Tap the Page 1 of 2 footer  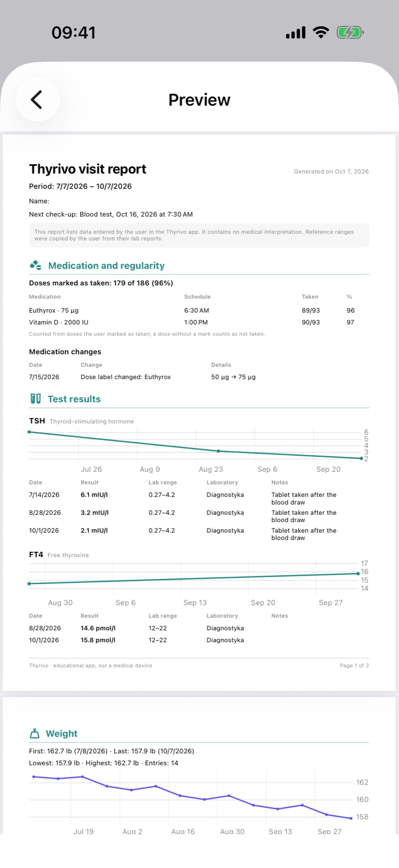[355, 665]
